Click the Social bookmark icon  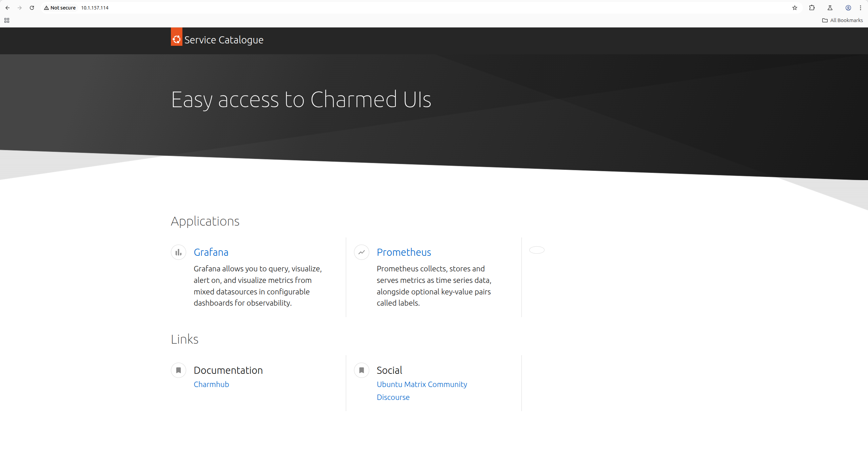[x=361, y=370]
